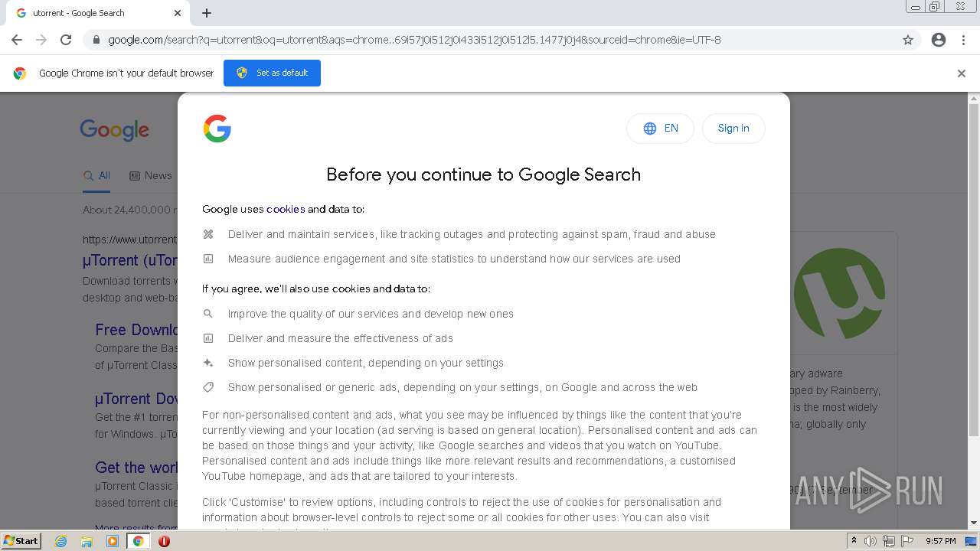Click the address bar URL field
980x551 pixels.
coord(490,40)
